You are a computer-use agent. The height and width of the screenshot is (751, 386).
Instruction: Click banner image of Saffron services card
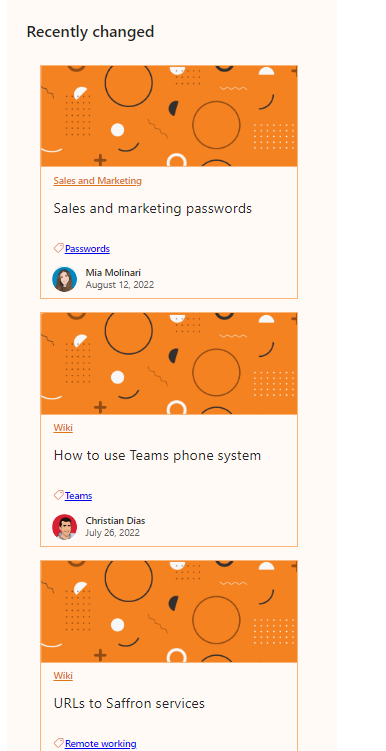coord(169,612)
